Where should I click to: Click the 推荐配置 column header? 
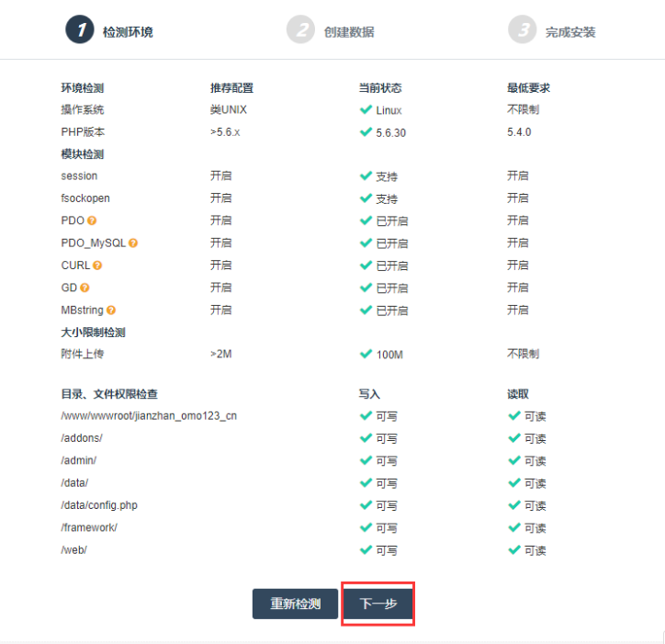coord(232,88)
